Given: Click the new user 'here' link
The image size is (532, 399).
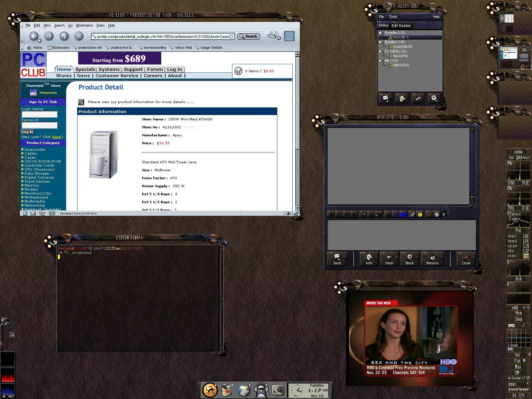Looking at the screenshot, I should (x=57, y=137).
